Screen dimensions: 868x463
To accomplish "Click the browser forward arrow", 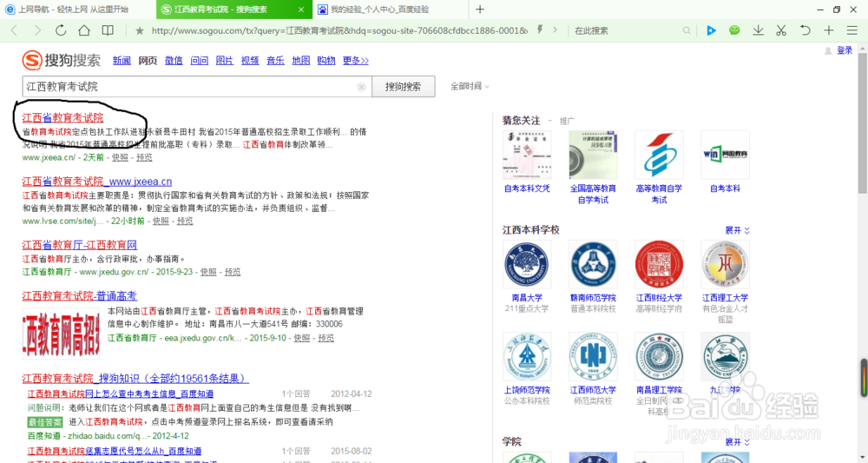I will click(37, 30).
